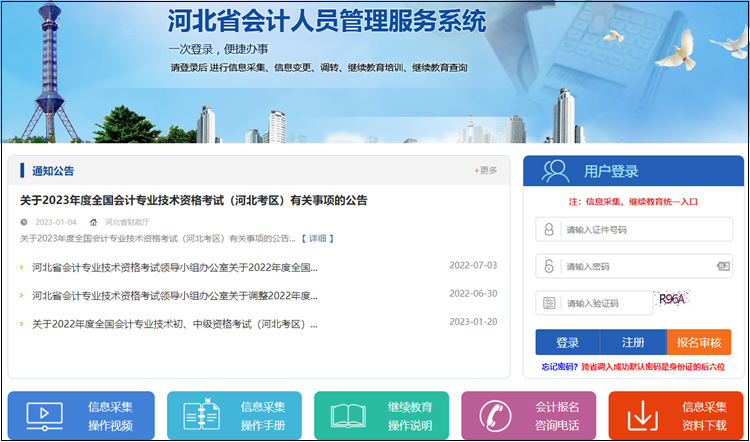
Task: Click the person icon in the ID number field
Action: [x=549, y=230]
